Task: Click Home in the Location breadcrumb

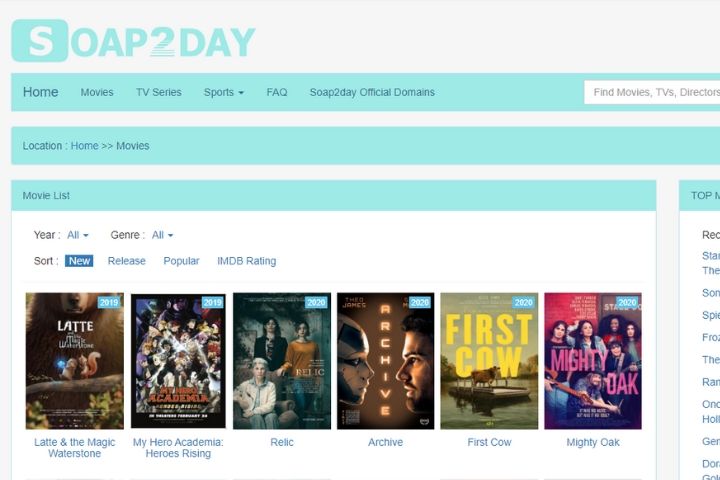Action: point(84,146)
